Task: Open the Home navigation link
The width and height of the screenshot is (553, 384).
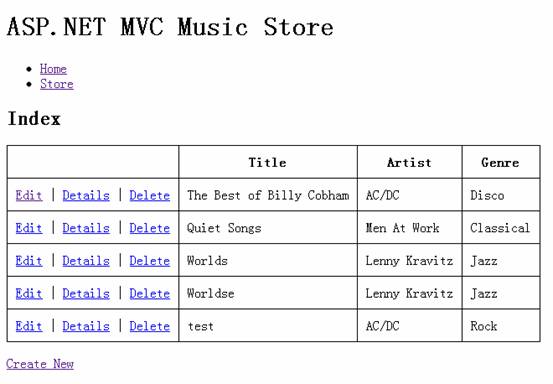Action: (53, 69)
